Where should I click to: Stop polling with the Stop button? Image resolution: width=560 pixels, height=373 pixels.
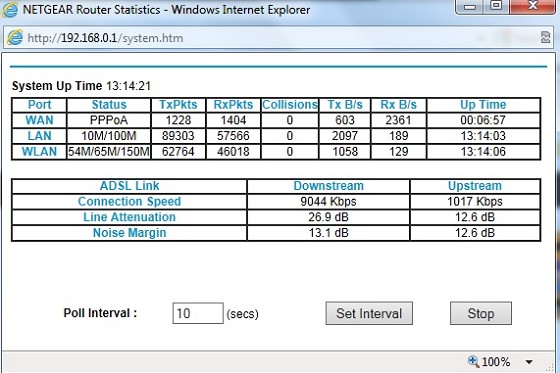coord(481,313)
